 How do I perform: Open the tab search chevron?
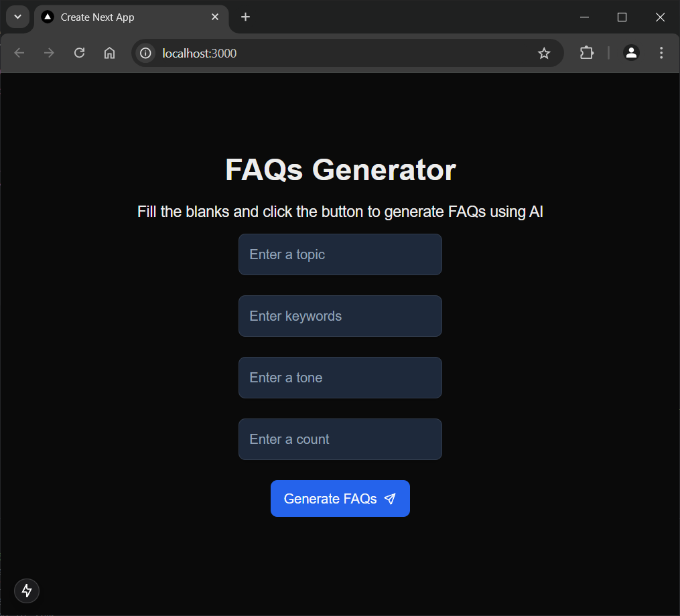click(x=17, y=17)
